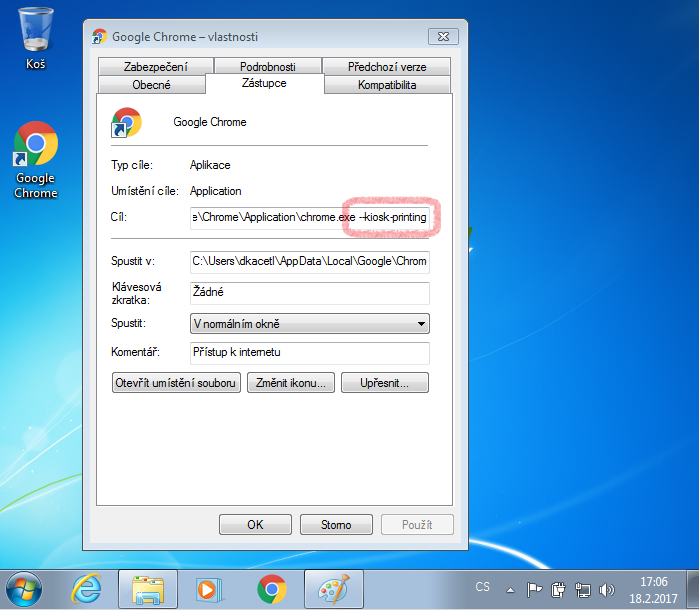Expand the Spustit window mode dropdown
The width and height of the screenshot is (699, 610).
pos(310,323)
